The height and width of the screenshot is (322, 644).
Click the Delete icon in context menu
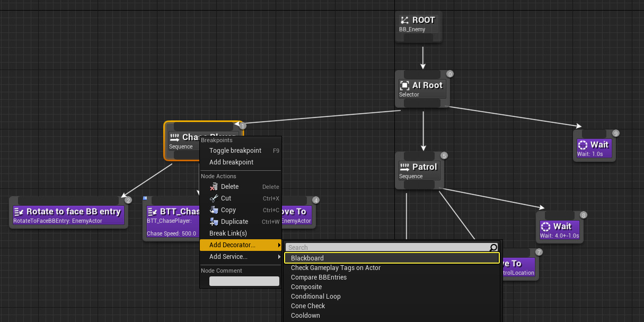click(x=214, y=187)
